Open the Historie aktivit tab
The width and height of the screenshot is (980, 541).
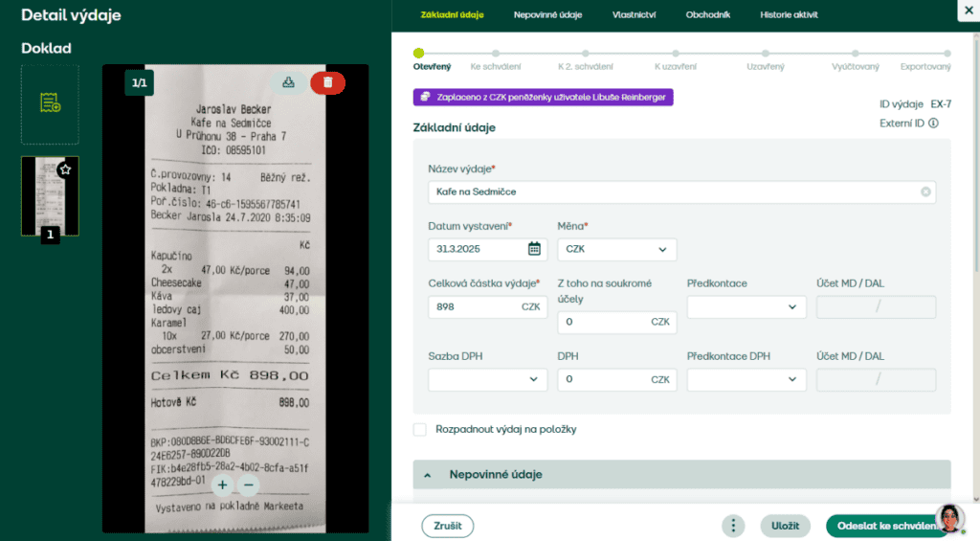789,14
